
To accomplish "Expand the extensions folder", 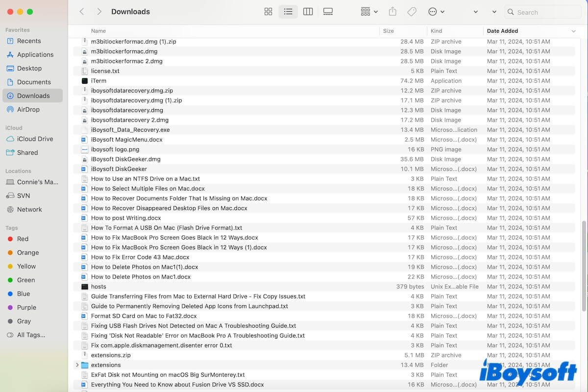I will [x=77, y=365].
